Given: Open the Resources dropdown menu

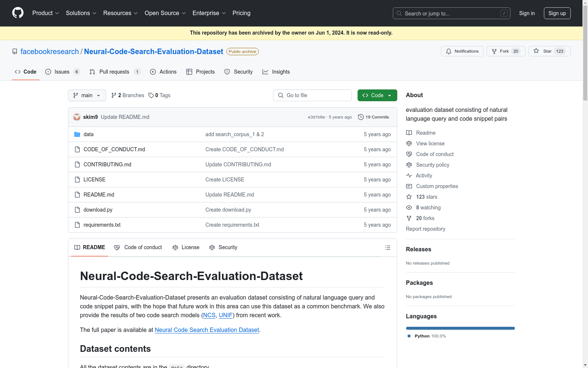Looking at the screenshot, I should coord(121,13).
